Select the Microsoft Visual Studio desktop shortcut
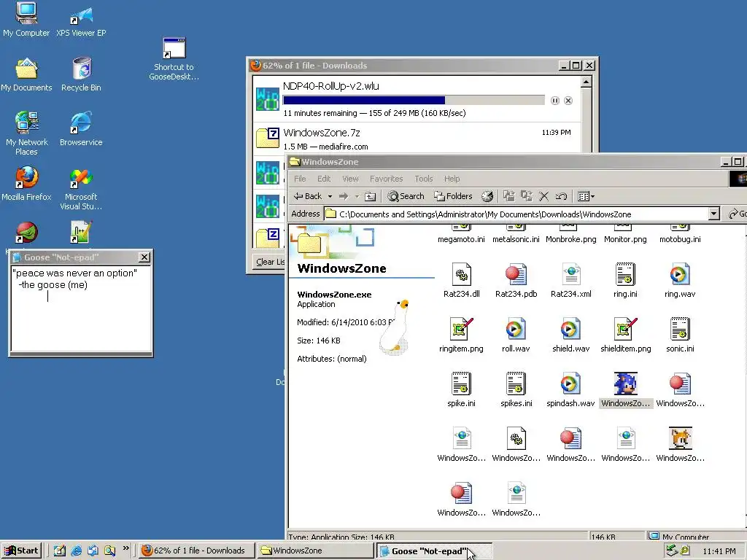747x560 pixels. [81, 189]
